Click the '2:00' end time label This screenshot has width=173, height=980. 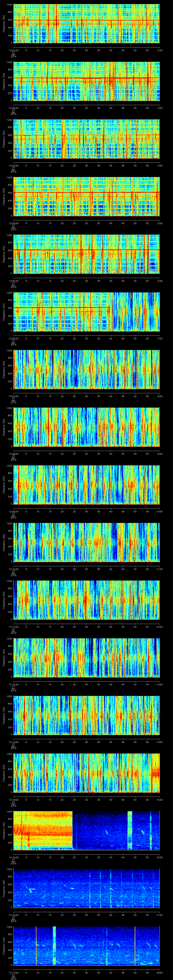[x=160, y=50]
